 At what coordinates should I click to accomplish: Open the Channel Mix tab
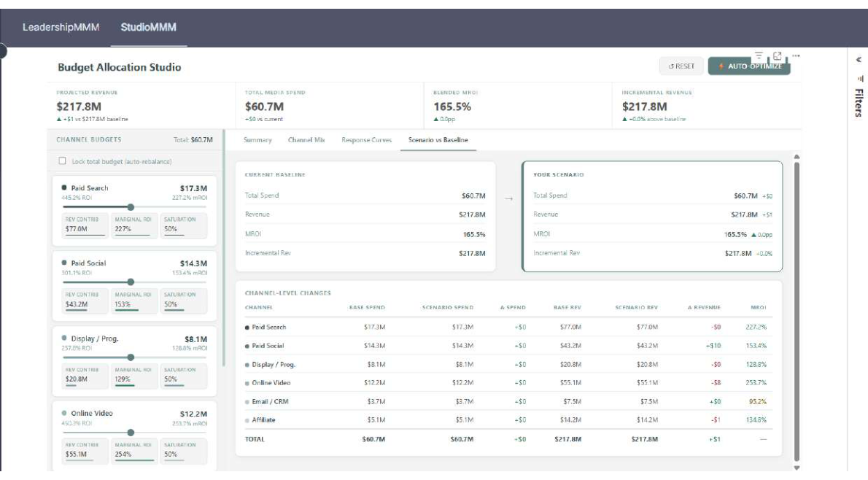click(x=306, y=140)
